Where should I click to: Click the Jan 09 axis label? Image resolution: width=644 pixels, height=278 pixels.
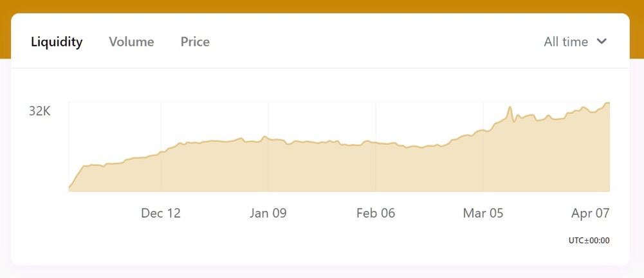point(268,213)
